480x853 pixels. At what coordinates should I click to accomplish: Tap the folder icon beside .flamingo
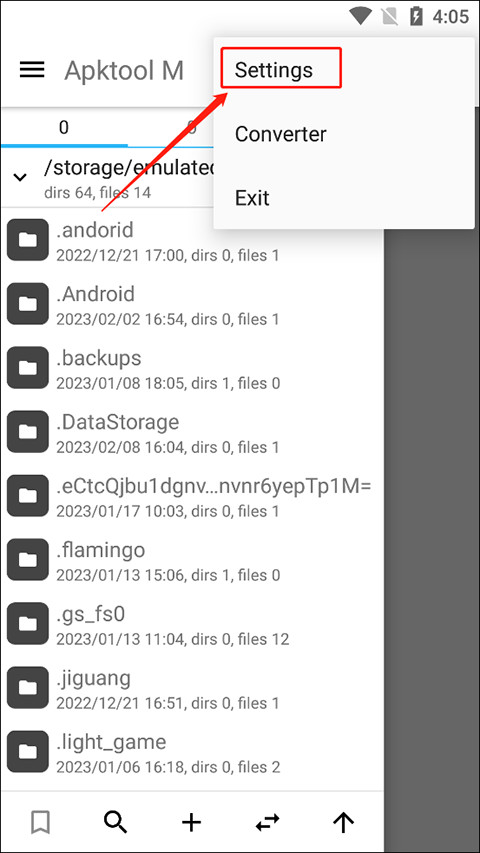click(28, 560)
